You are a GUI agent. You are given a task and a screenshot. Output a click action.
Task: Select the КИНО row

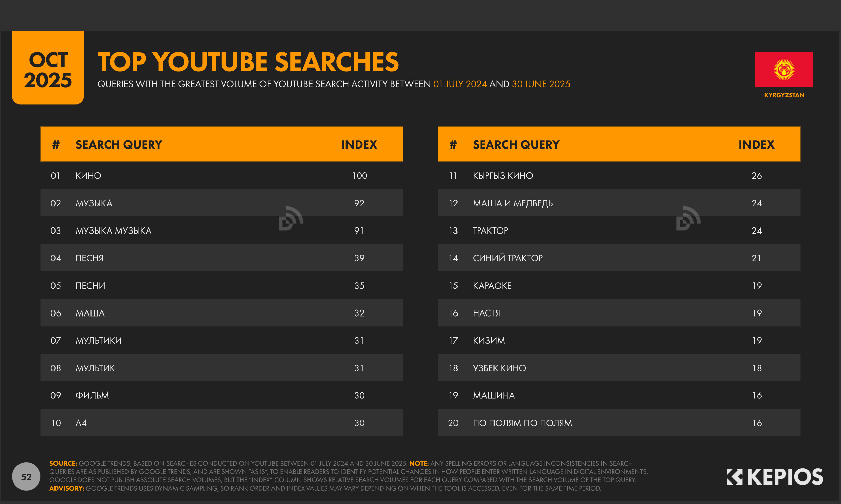(x=88, y=176)
